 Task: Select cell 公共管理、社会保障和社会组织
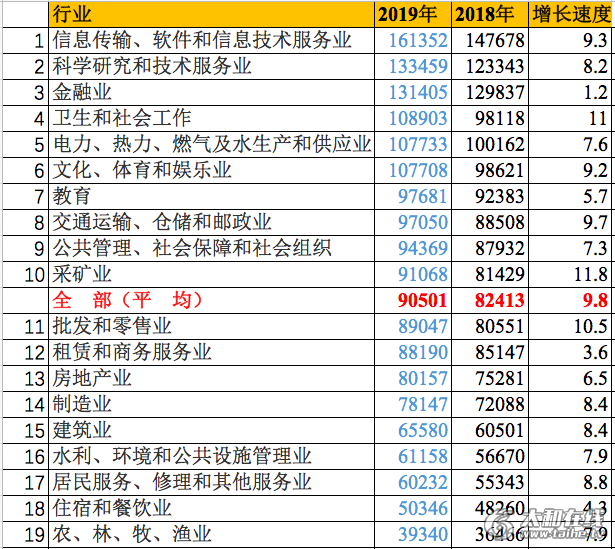[211, 249]
